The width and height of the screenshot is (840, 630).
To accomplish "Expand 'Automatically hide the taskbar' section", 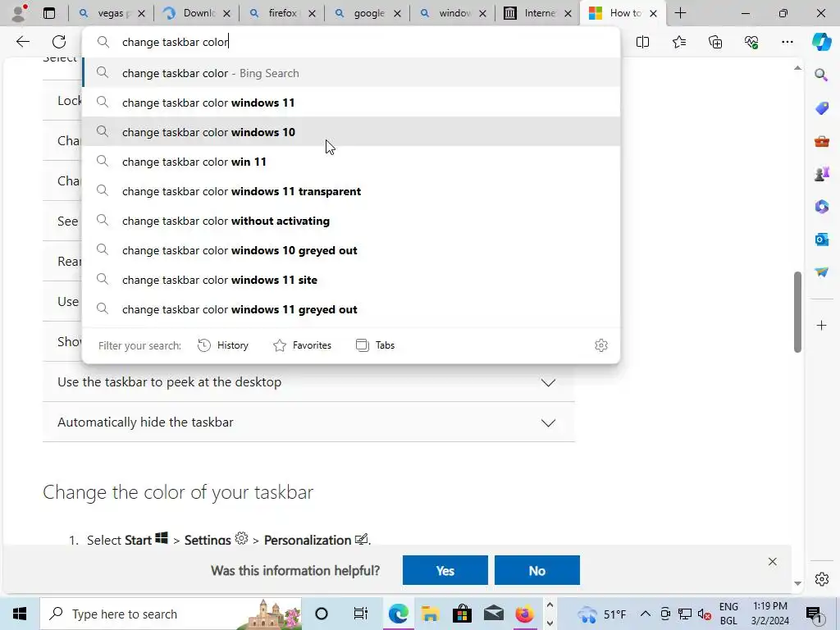I will click(308, 422).
